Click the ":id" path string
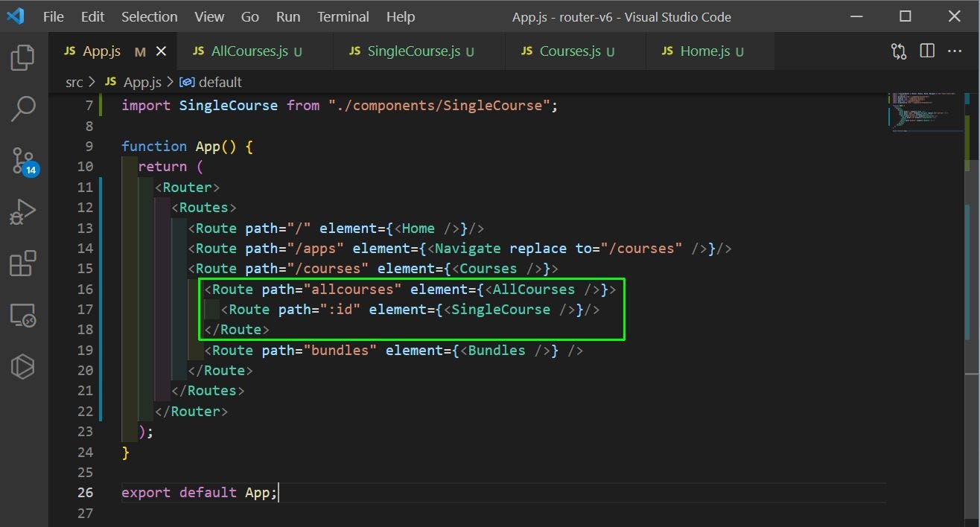 (340, 309)
